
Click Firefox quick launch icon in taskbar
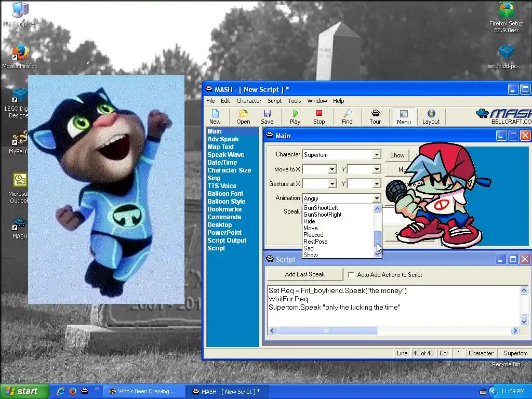73,391
